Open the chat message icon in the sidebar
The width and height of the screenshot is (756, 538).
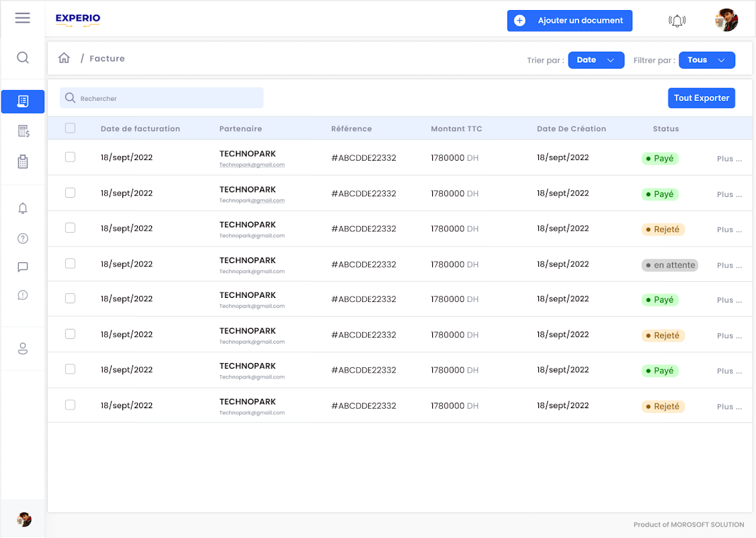(23, 267)
